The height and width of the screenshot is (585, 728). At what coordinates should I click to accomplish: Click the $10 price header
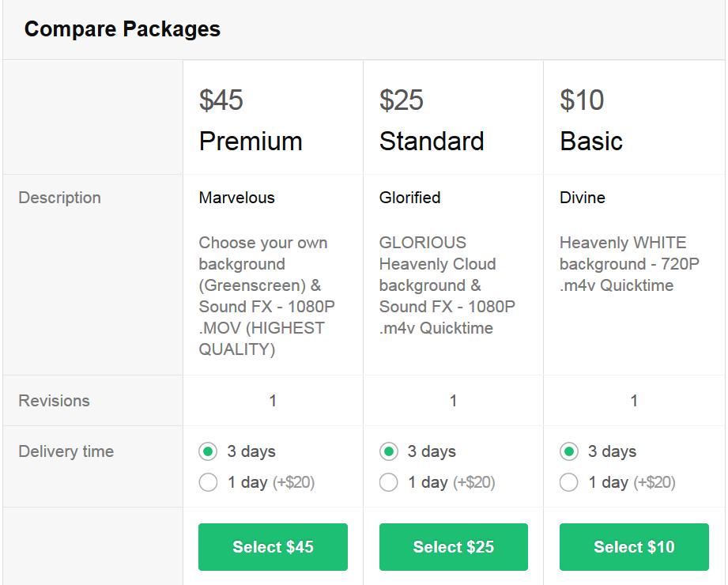(582, 100)
